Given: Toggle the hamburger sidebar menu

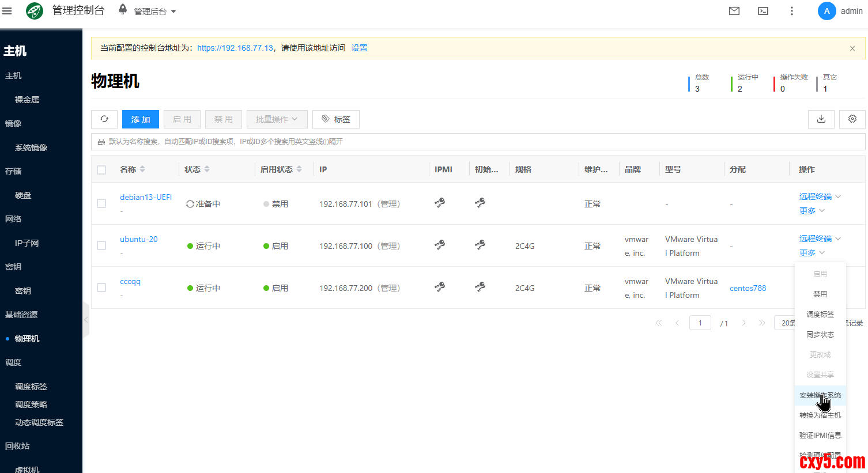Looking at the screenshot, I should click(x=7, y=11).
